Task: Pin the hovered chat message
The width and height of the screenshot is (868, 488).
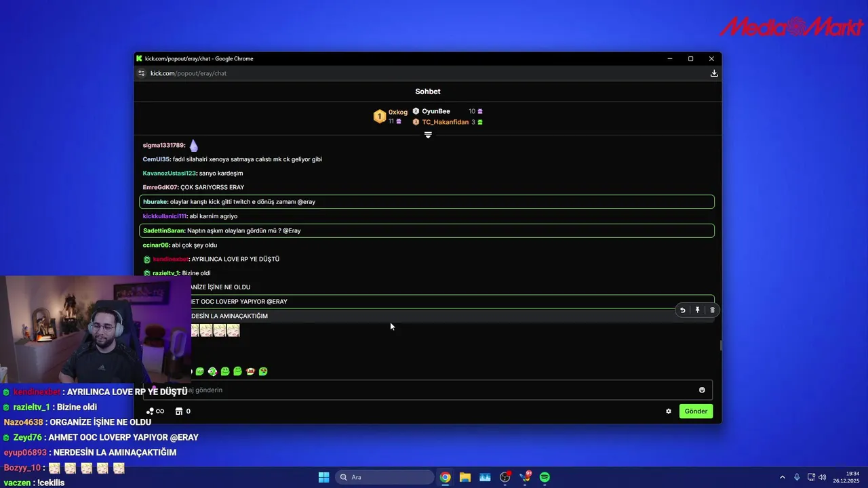Action: (697, 310)
